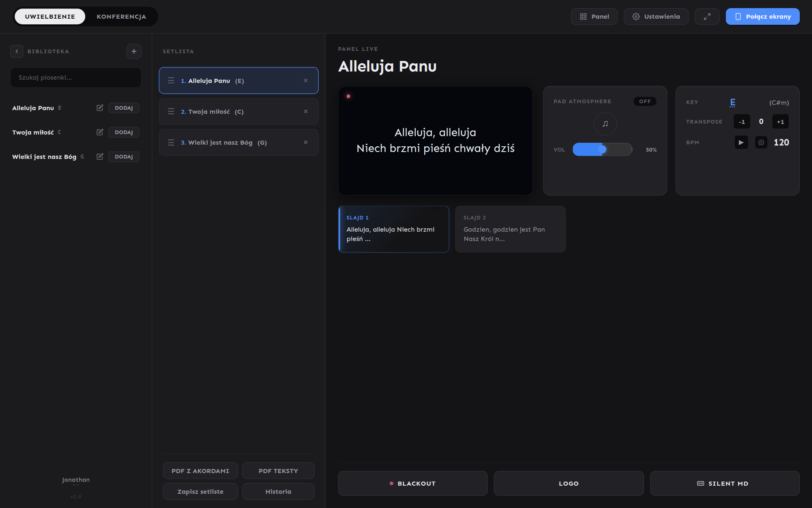Play the pad atmosphere music note button
The image size is (812, 508).
point(605,124)
